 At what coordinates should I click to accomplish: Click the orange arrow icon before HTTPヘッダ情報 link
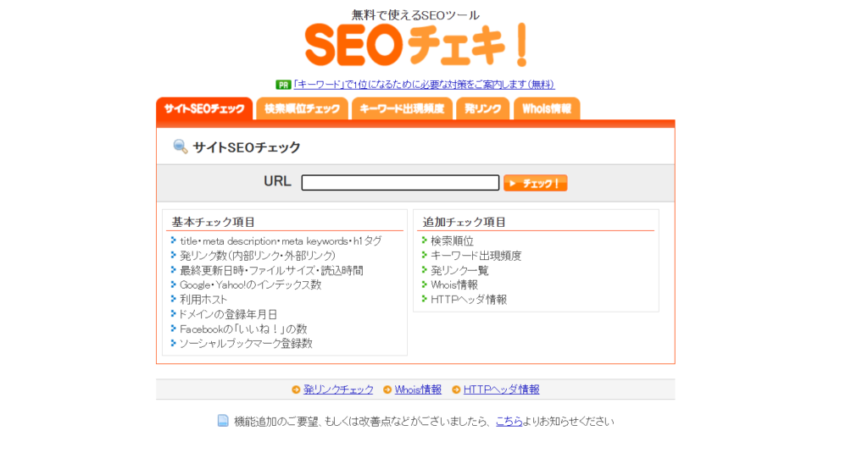[x=456, y=390]
